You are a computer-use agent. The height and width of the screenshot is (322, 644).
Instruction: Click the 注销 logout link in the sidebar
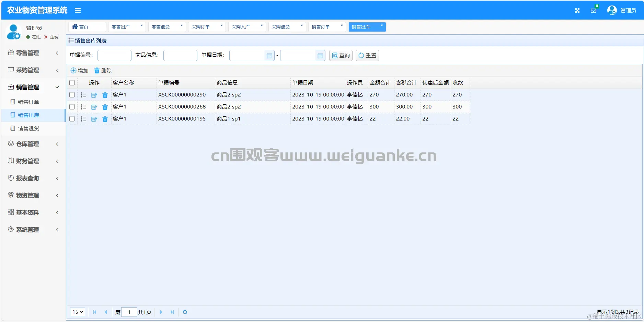click(x=51, y=37)
